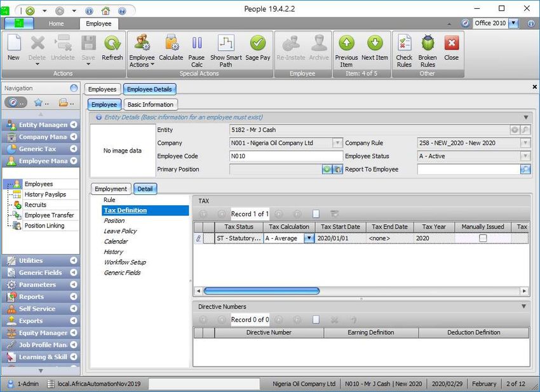
Task: Collapse the Directive Numbers section
Action: pyautogui.click(x=524, y=306)
